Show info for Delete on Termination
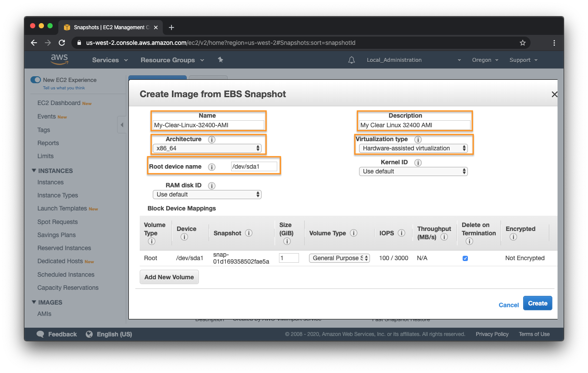Image resolution: width=588 pixels, height=373 pixels. point(469,241)
